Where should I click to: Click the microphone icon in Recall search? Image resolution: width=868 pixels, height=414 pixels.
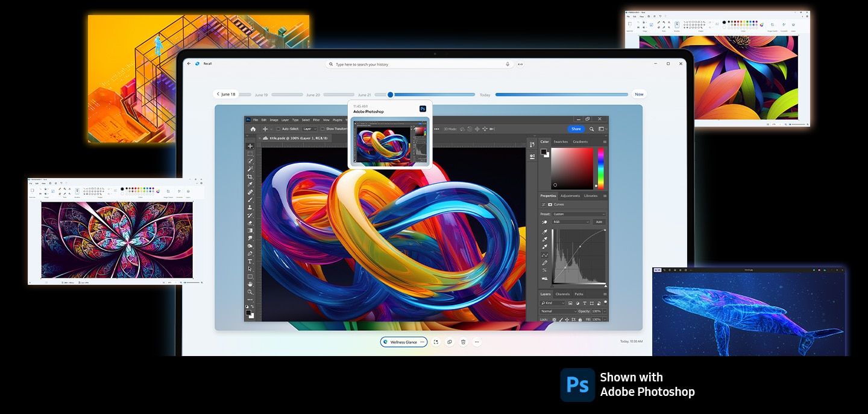[508, 64]
